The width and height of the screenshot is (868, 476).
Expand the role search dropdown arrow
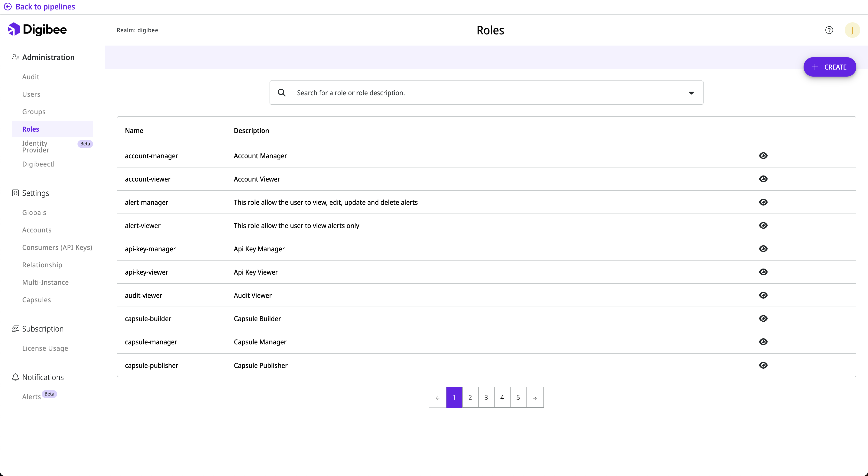click(x=691, y=93)
